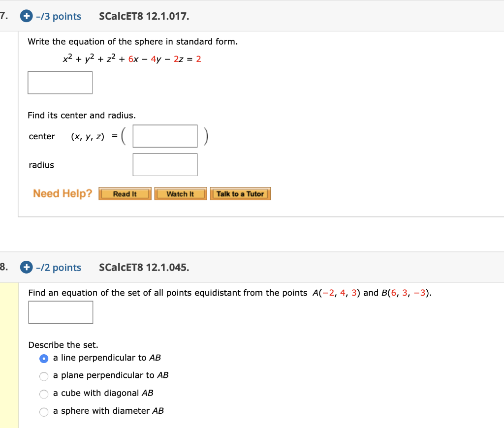Open the Watch It video help

[181, 193]
